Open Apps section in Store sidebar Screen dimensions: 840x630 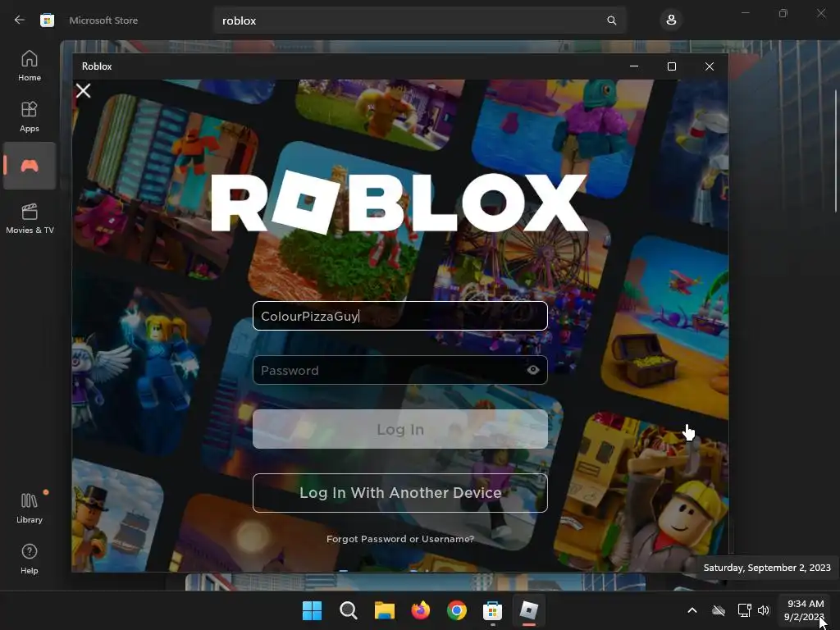coord(30,116)
